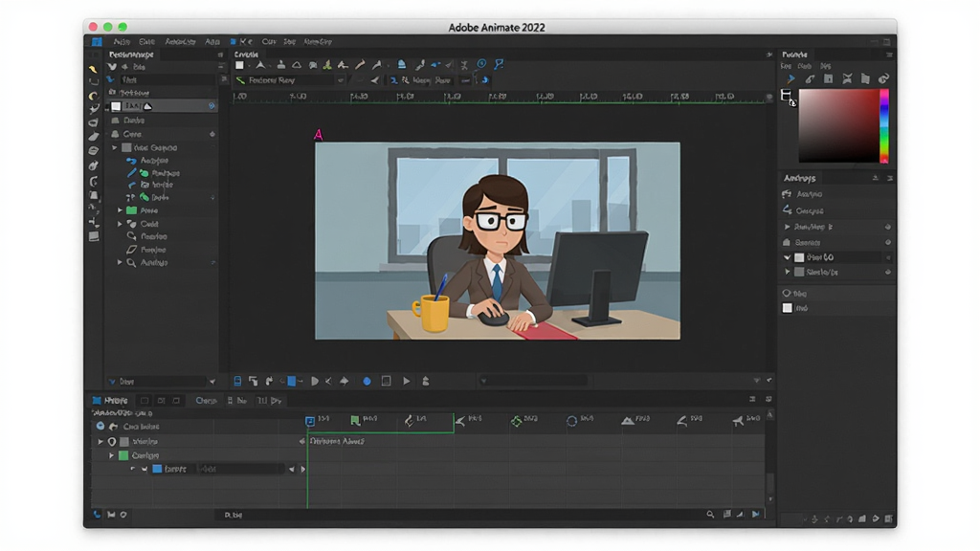Click the square stop button below the stage
Image resolution: width=980 pixels, height=551 pixels.
pyautogui.click(x=387, y=381)
